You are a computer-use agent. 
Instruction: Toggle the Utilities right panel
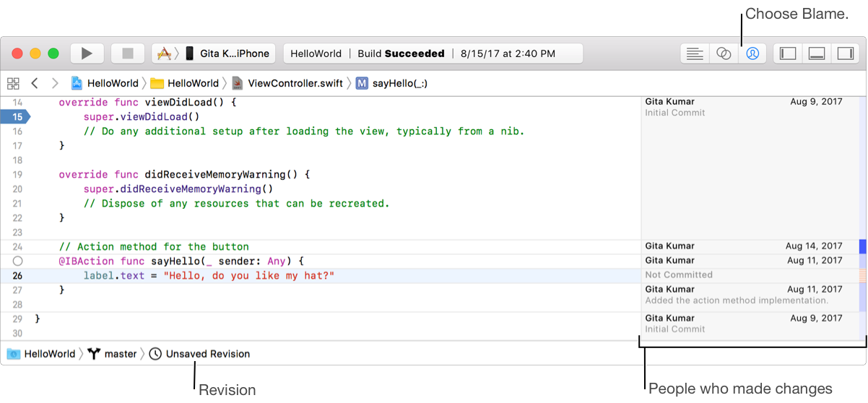coord(844,53)
